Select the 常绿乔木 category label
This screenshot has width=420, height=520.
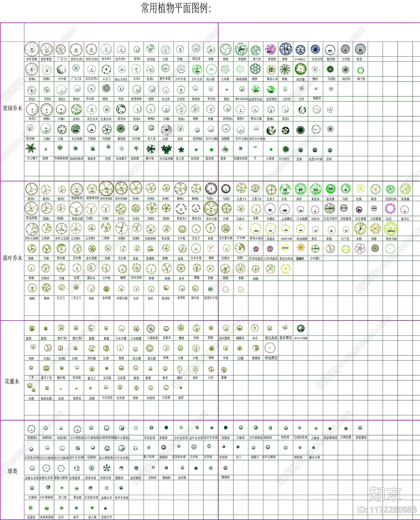12,108
